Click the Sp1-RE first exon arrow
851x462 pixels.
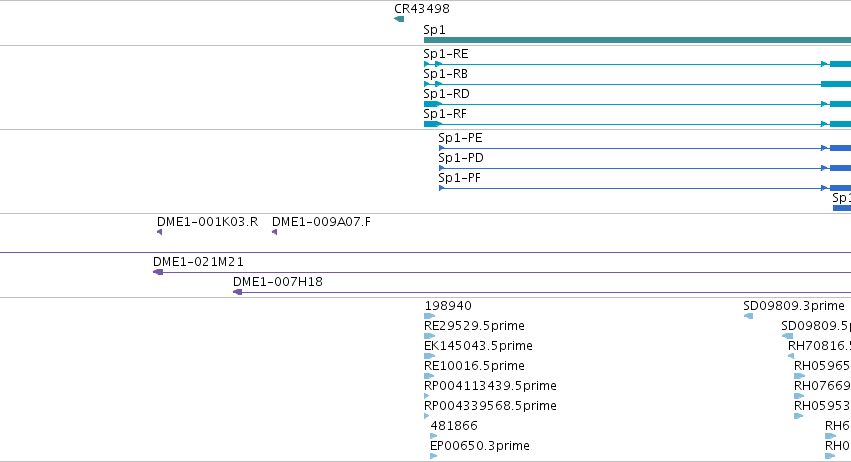[x=427, y=64]
